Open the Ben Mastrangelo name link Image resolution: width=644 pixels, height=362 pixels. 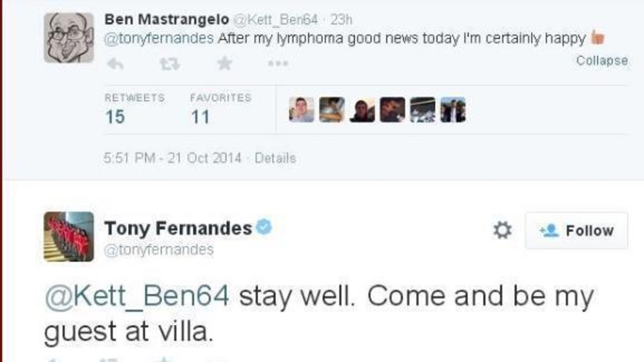point(166,19)
